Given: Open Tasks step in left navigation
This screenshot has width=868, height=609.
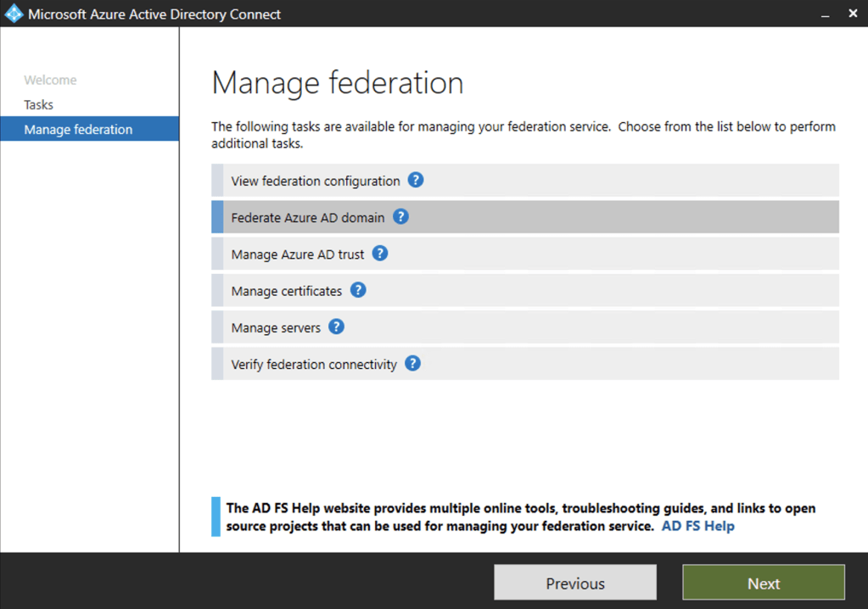Looking at the screenshot, I should (x=38, y=105).
